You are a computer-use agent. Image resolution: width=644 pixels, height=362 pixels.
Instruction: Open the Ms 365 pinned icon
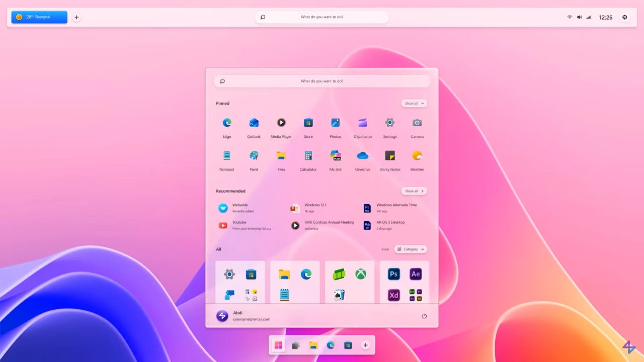[x=335, y=155]
